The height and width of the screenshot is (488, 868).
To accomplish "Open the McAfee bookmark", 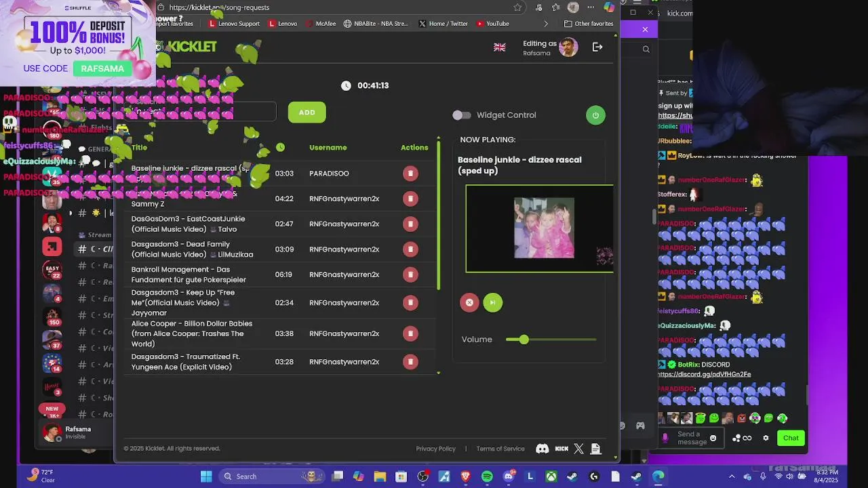I will tap(321, 24).
